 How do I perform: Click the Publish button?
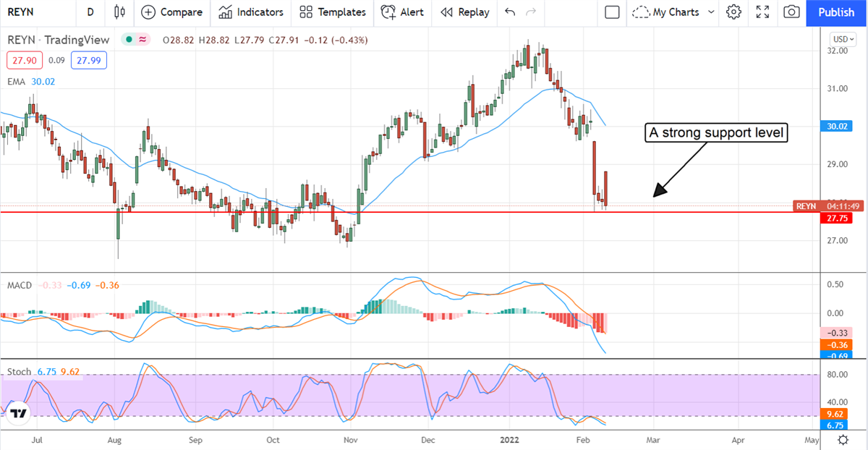[x=836, y=12]
